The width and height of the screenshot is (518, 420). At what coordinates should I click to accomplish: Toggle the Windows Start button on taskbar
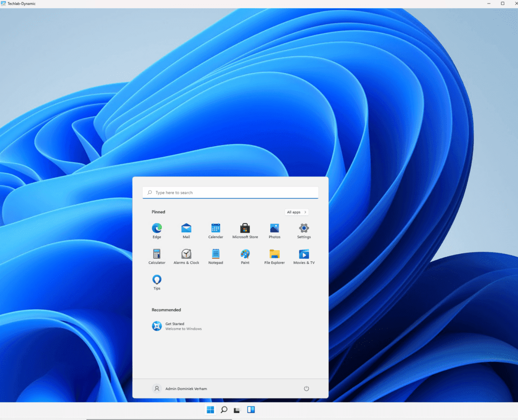click(x=210, y=410)
